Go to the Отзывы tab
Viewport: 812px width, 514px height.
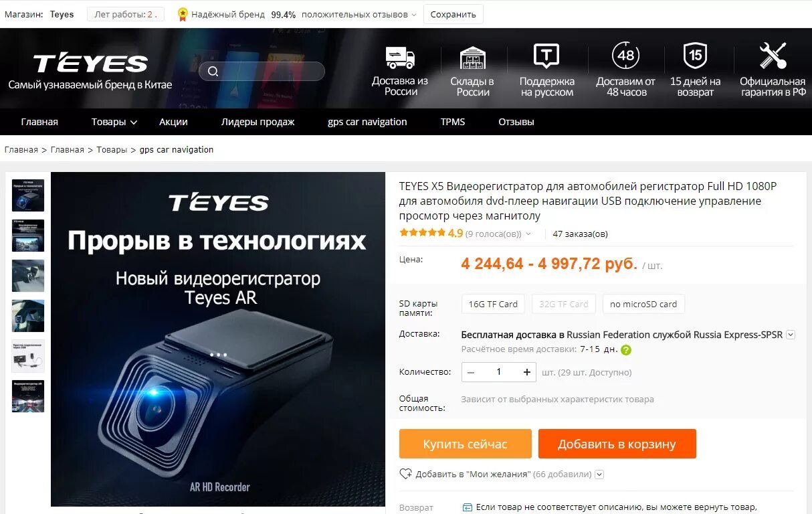pyautogui.click(x=516, y=122)
